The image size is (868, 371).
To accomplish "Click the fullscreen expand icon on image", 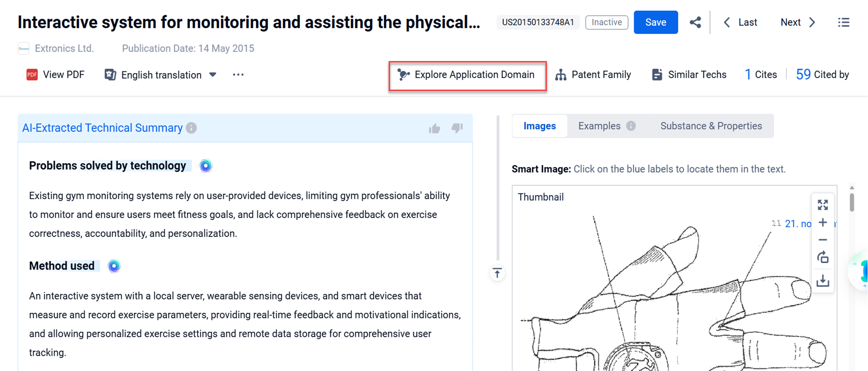I will click(x=822, y=205).
